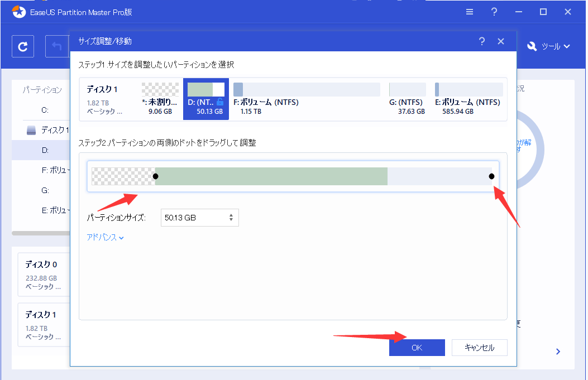Refresh the partition list
The width and height of the screenshot is (588, 380).
click(22, 46)
